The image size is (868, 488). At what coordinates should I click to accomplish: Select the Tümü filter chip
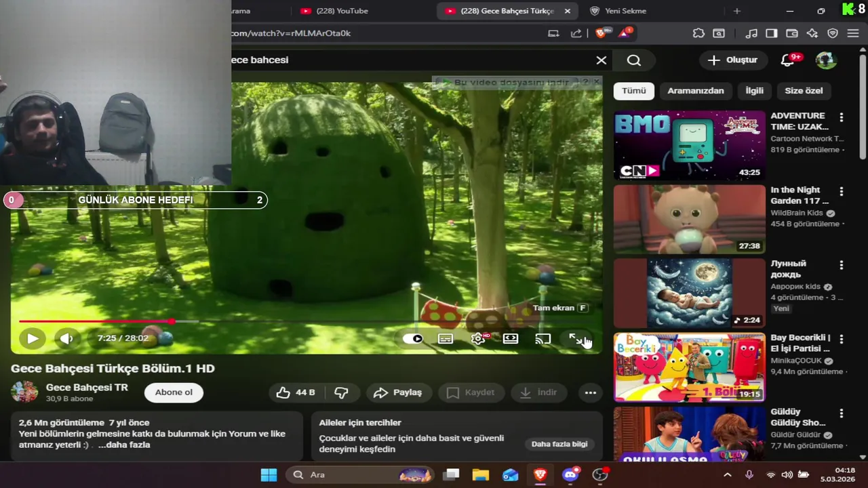tap(634, 91)
